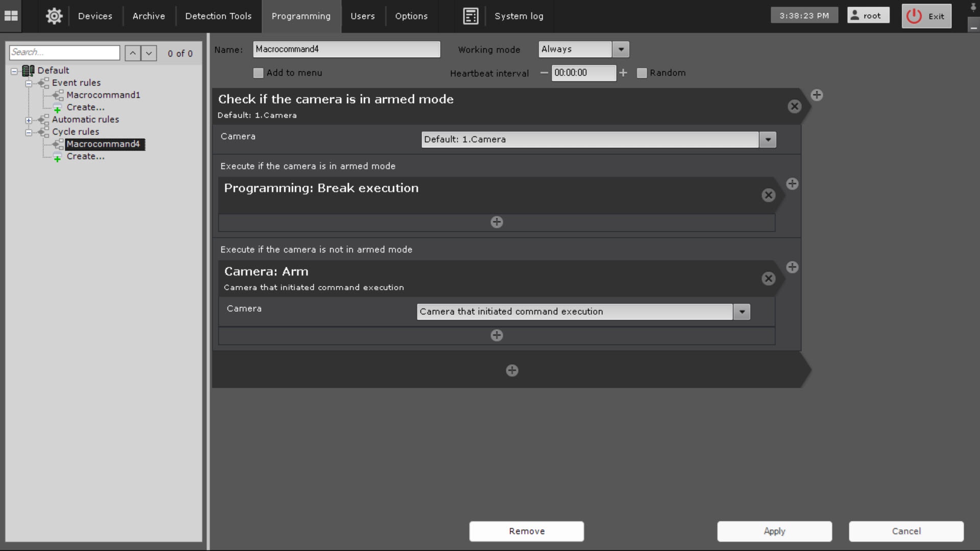The image size is (980, 551).
Task: Click the Apply button
Action: (x=774, y=531)
